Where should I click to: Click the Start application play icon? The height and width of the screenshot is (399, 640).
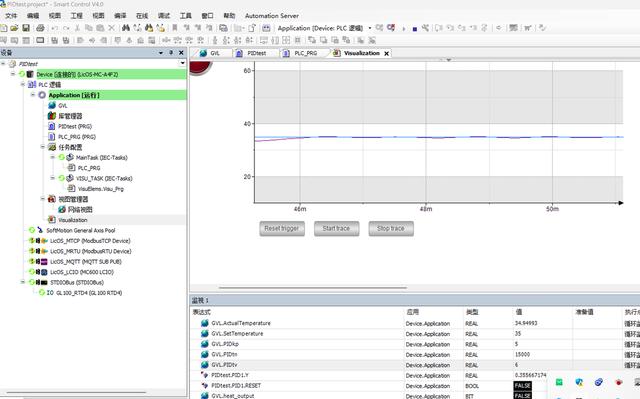click(x=404, y=29)
